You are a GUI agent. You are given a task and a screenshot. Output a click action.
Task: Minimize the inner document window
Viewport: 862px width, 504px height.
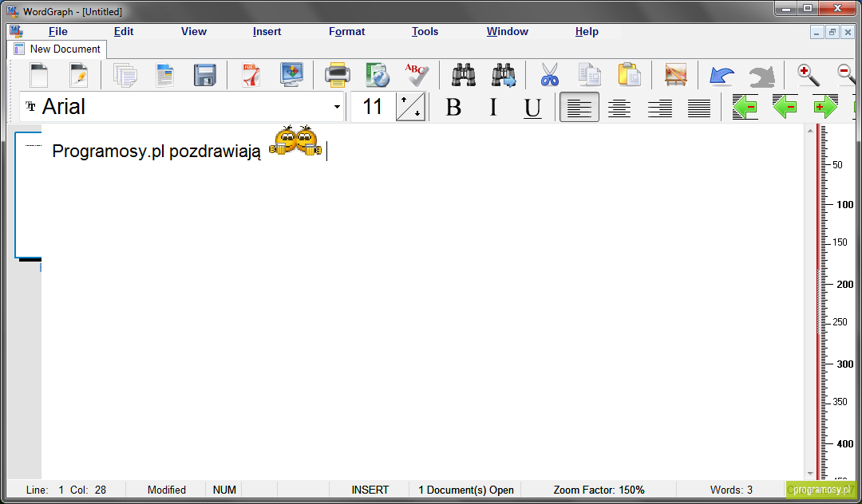(817, 33)
